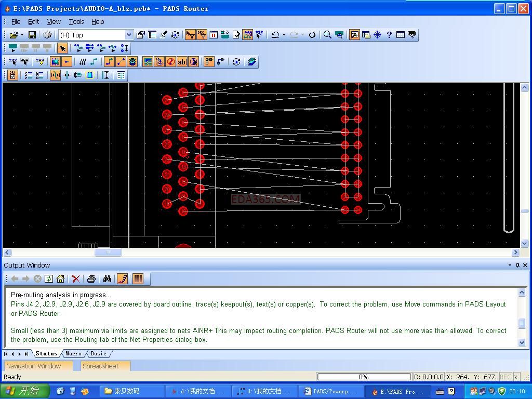Viewport: 532px width, 399px height.
Task: Click the home icon in Output Window
Action: tap(60, 279)
